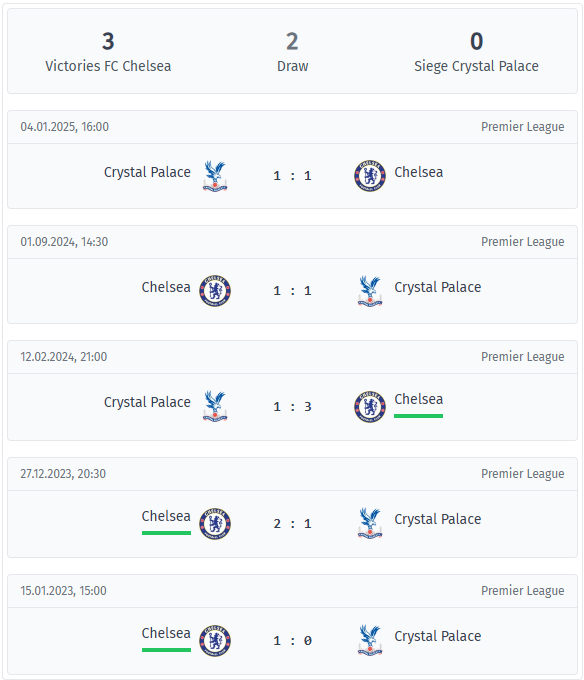Image resolution: width=584 pixels, height=680 pixels.
Task: Click Chelsea crest in 15.01.2023 match
Action: [x=215, y=641]
